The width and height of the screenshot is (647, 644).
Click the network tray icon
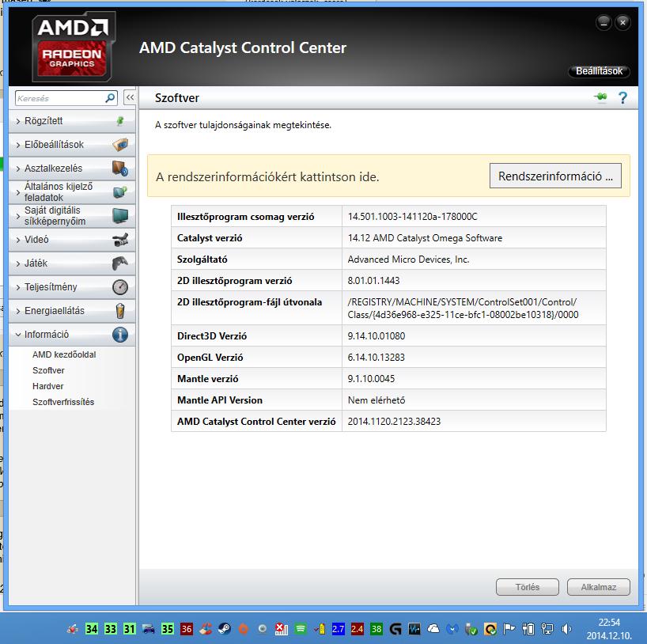(x=547, y=629)
